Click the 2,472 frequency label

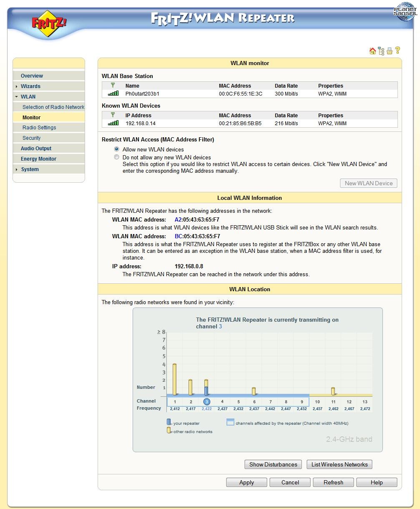[365, 409]
